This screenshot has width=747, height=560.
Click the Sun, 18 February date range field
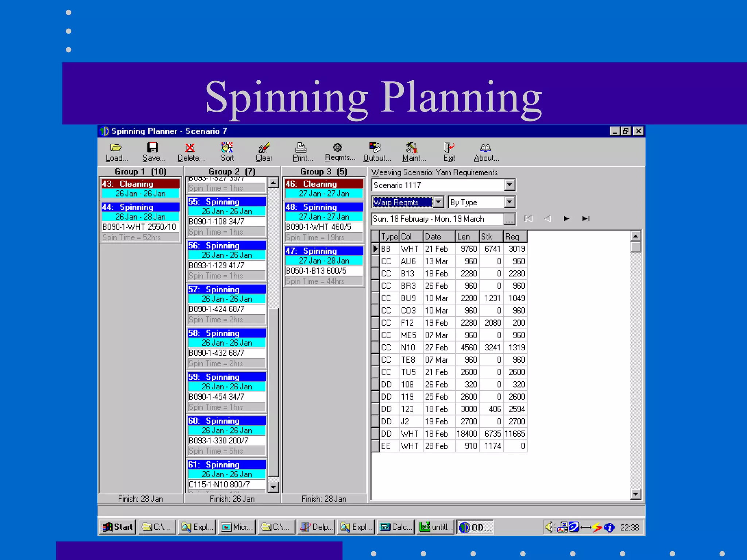click(437, 219)
